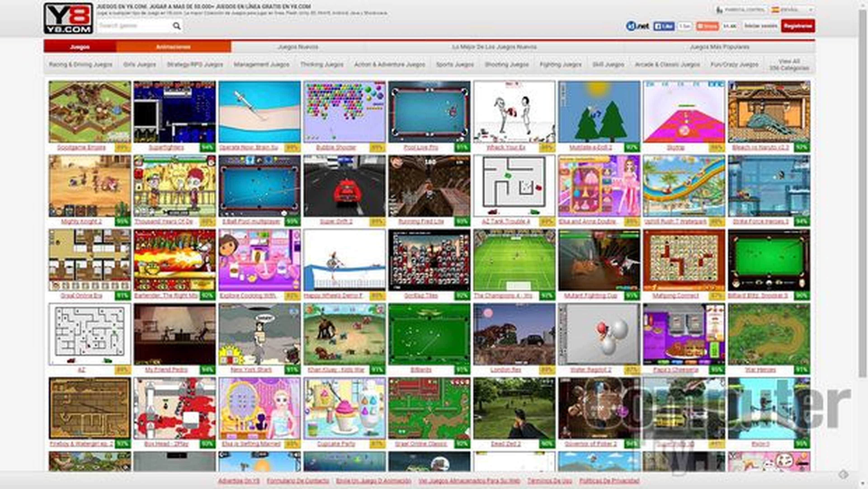Select the Animaciones tab
The height and width of the screenshot is (489, 868).
pos(174,47)
